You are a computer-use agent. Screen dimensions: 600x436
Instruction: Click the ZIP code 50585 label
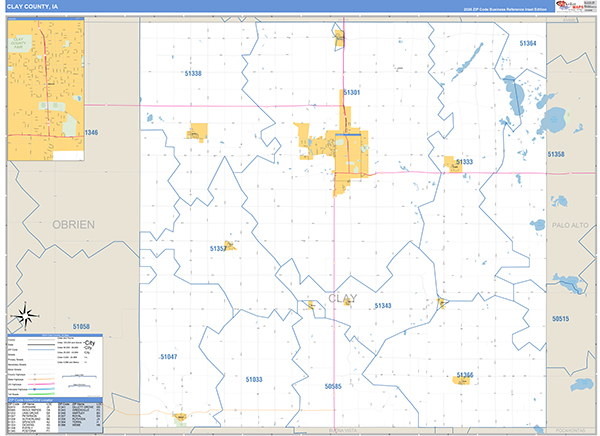[333, 385]
